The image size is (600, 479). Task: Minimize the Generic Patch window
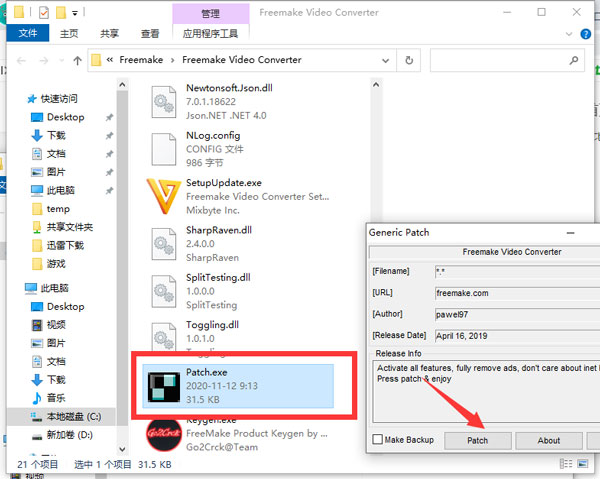click(x=571, y=233)
